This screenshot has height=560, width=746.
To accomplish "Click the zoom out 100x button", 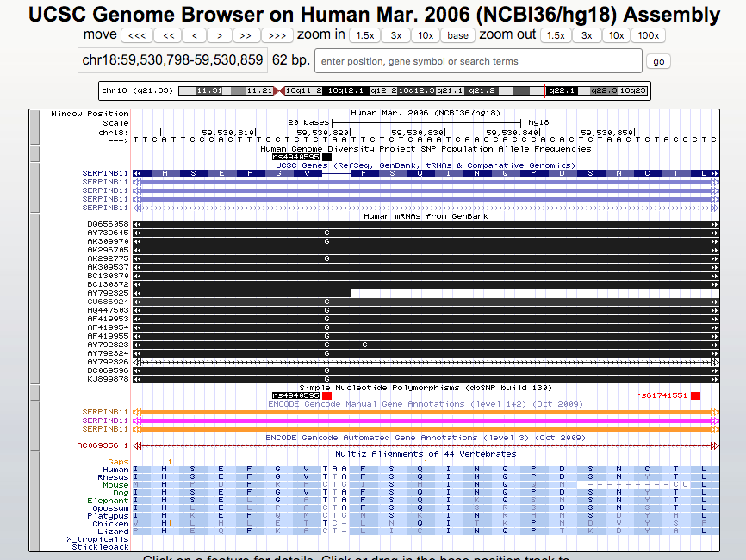I will point(647,35).
